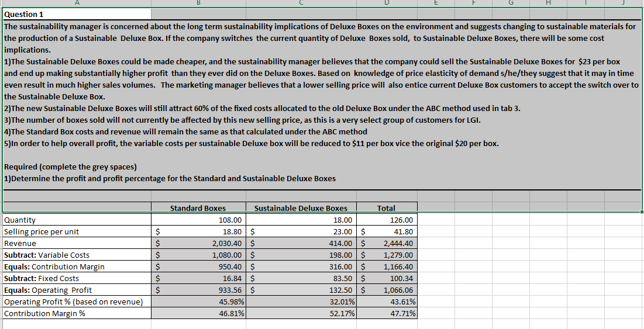644x329 pixels.
Task: Select the "Standard Boxes" column heading cell
Action: pyautogui.click(x=198, y=207)
